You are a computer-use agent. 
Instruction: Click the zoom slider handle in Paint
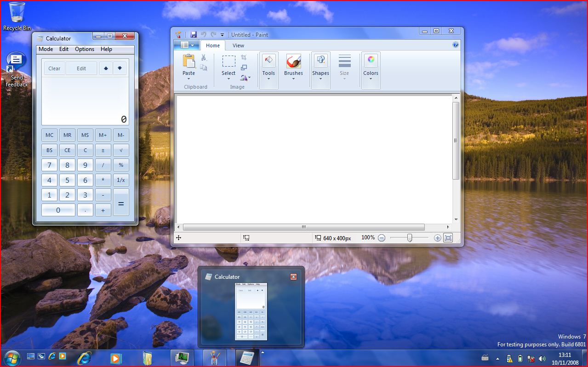(x=409, y=237)
